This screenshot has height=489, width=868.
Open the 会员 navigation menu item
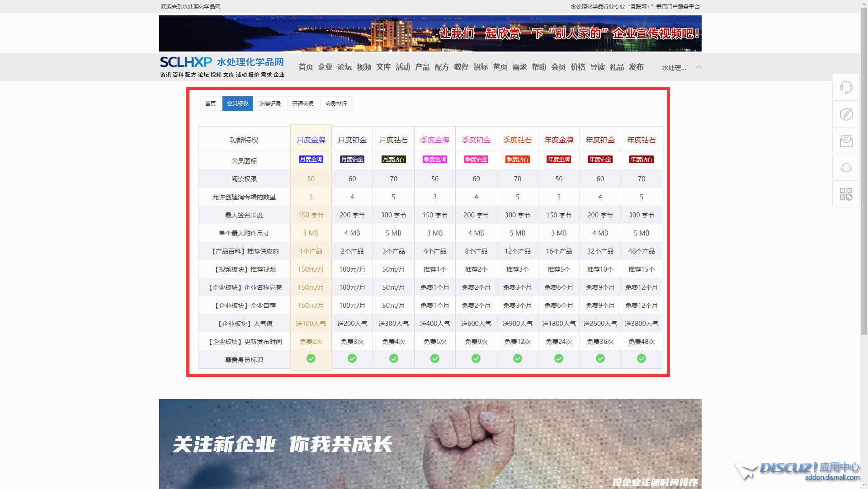pos(558,67)
